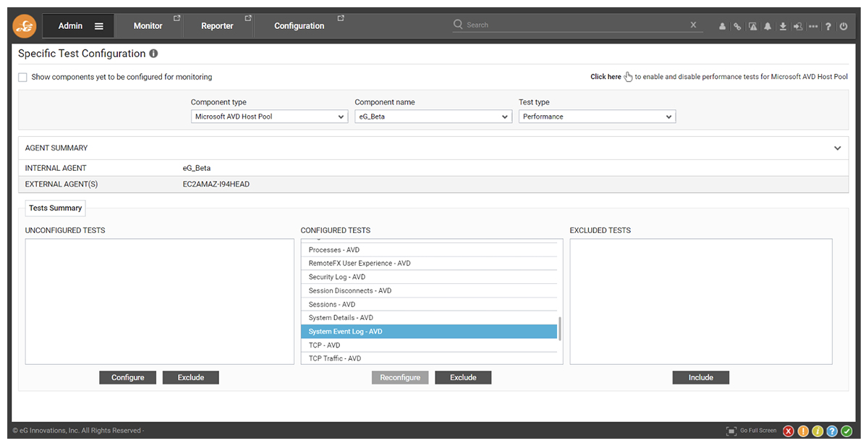
Task: Click the eG Innovations logo icon
Action: pos(25,26)
